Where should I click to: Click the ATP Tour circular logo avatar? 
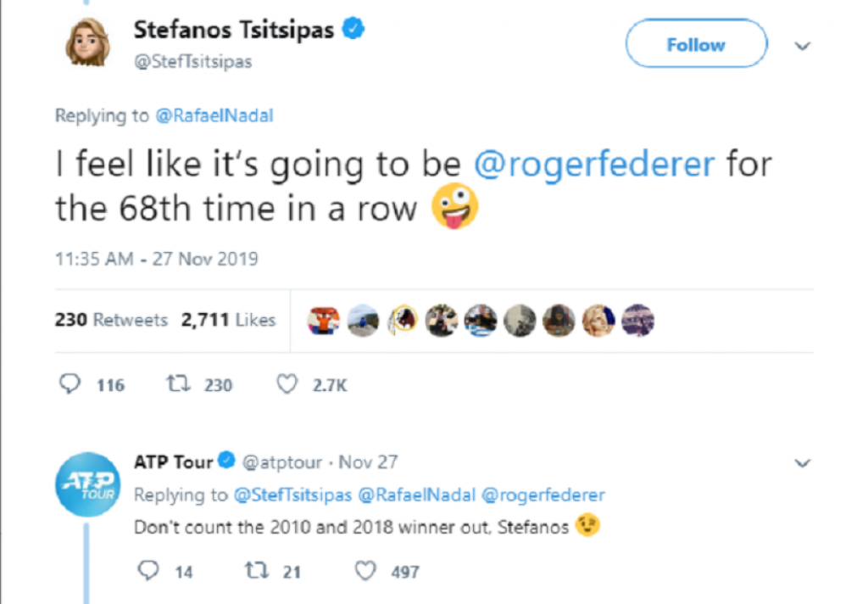point(87,484)
